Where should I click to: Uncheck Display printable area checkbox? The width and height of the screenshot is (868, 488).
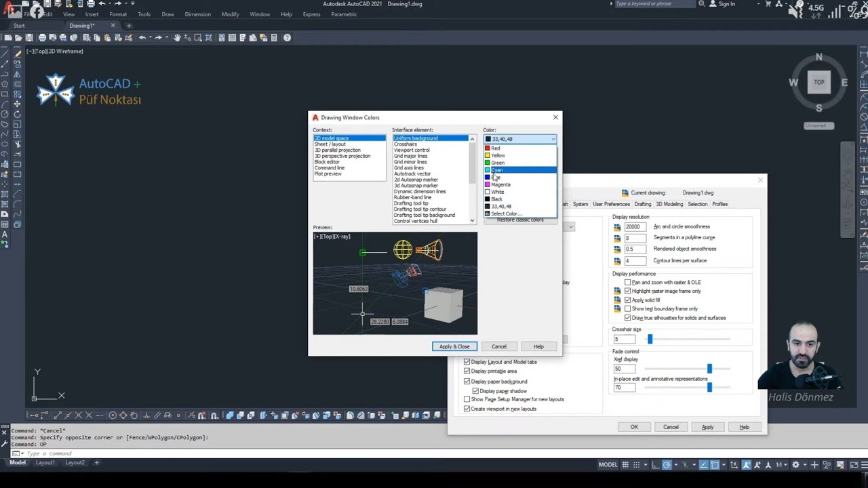tap(467, 371)
